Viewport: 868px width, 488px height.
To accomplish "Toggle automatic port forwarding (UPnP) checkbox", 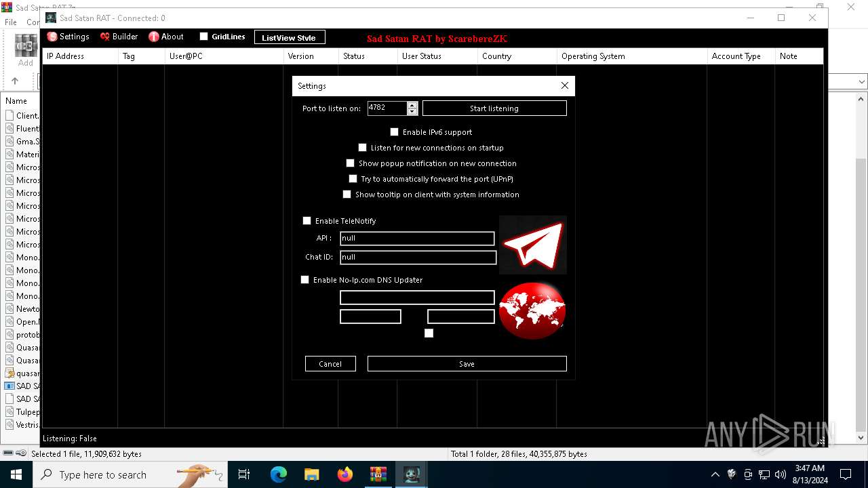I will pyautogui.click(x=353, y=179).
